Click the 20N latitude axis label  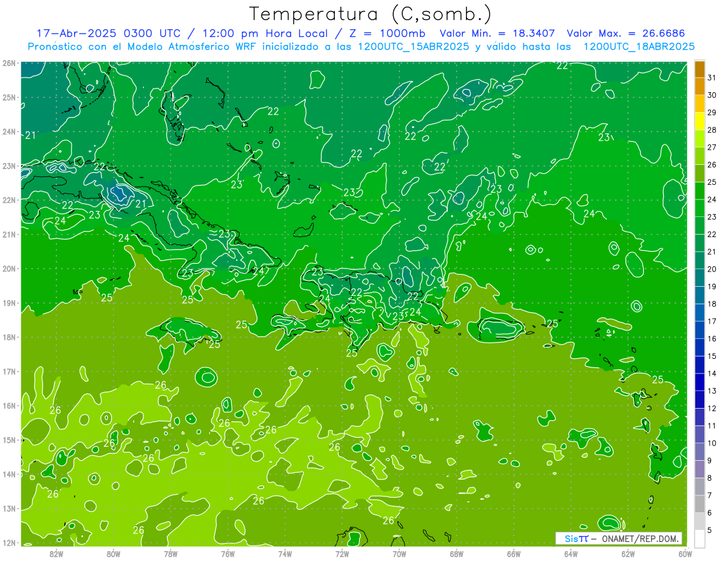coord(9,269)
